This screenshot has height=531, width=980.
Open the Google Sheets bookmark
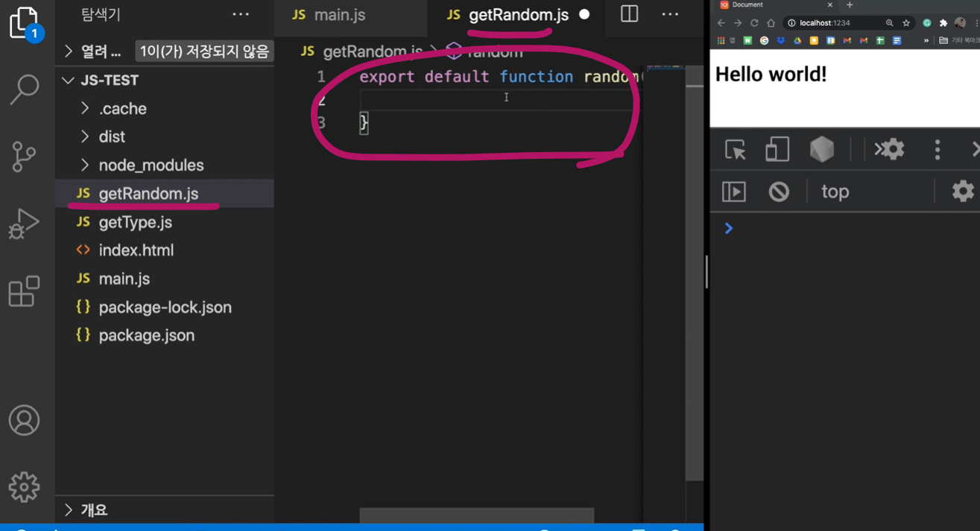(x=880, y=40)
